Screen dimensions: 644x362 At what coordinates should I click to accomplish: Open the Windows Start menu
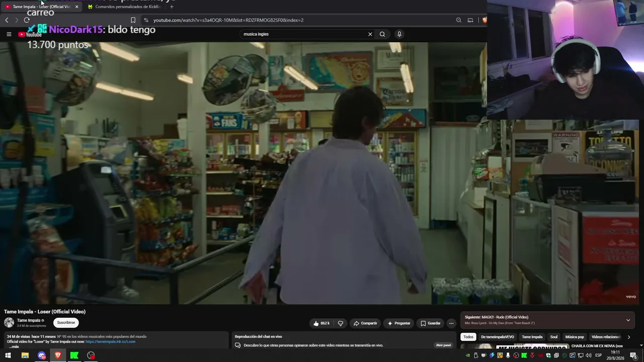point(8,355)
